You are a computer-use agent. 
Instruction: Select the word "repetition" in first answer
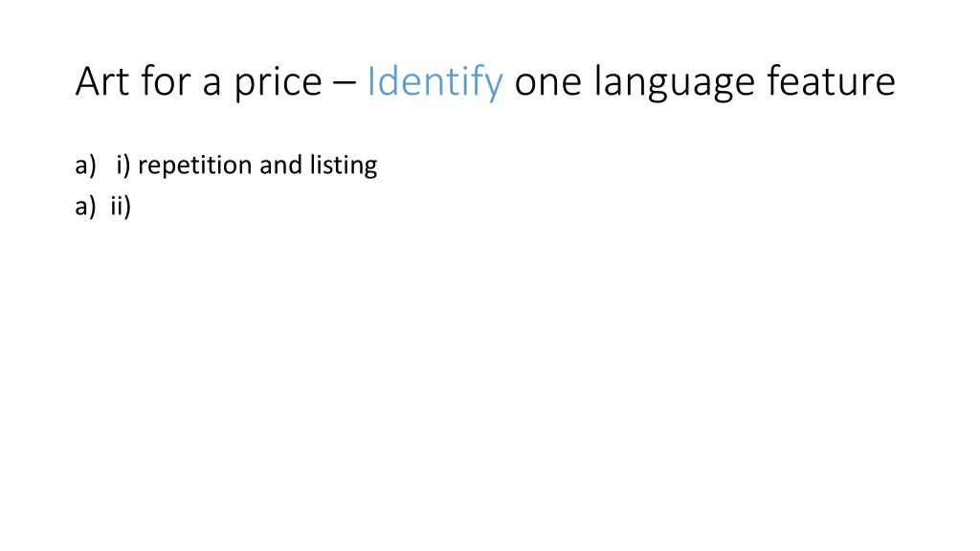(x=193, y=166)
